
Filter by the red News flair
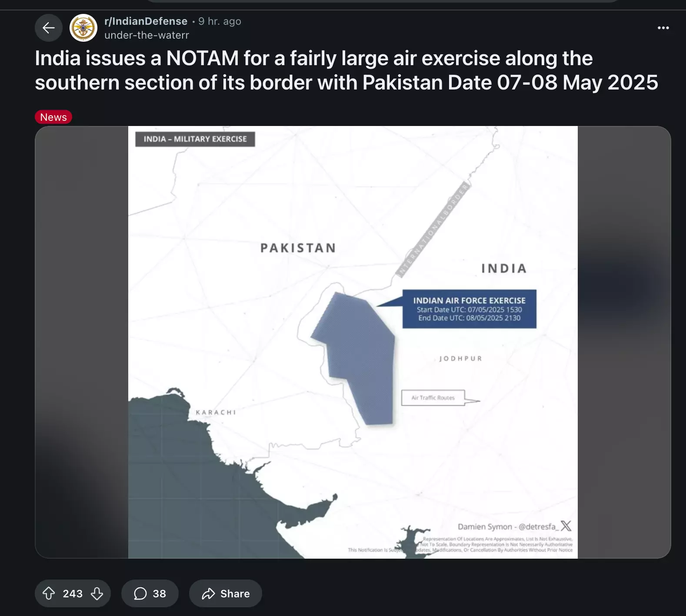(53, 117)
